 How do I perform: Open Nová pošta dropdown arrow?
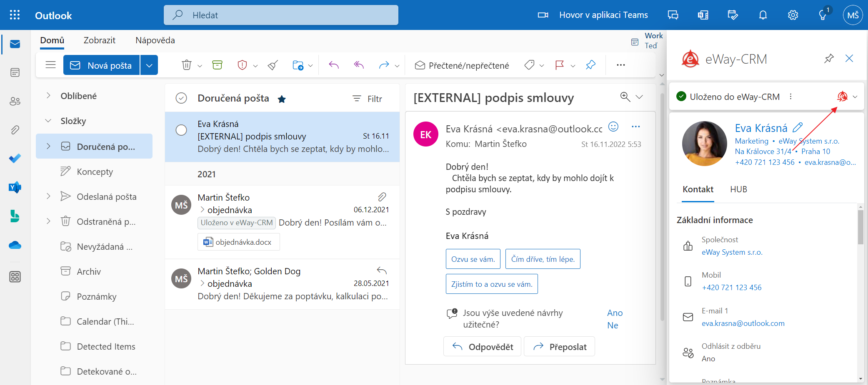149,65
